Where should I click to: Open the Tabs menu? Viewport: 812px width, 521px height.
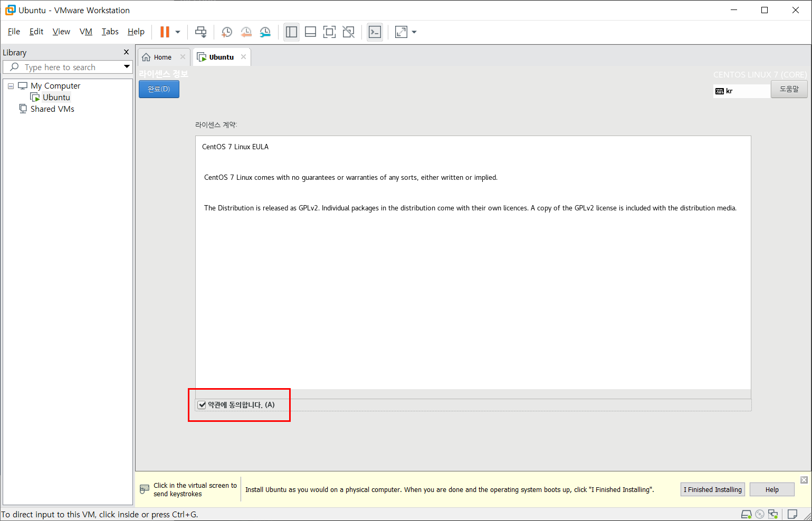click(x=110, y=32)
